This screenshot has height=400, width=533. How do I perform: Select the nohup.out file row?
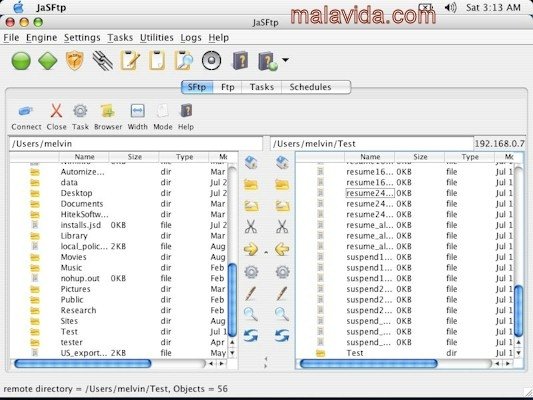click(x=119, y=278)
